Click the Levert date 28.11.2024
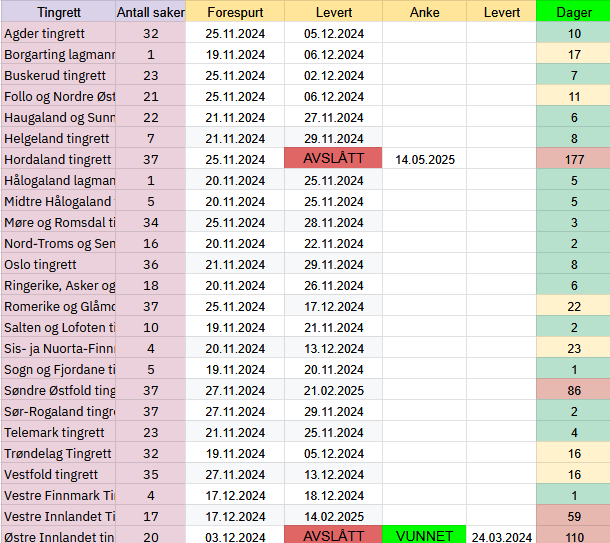 [333, 222]
